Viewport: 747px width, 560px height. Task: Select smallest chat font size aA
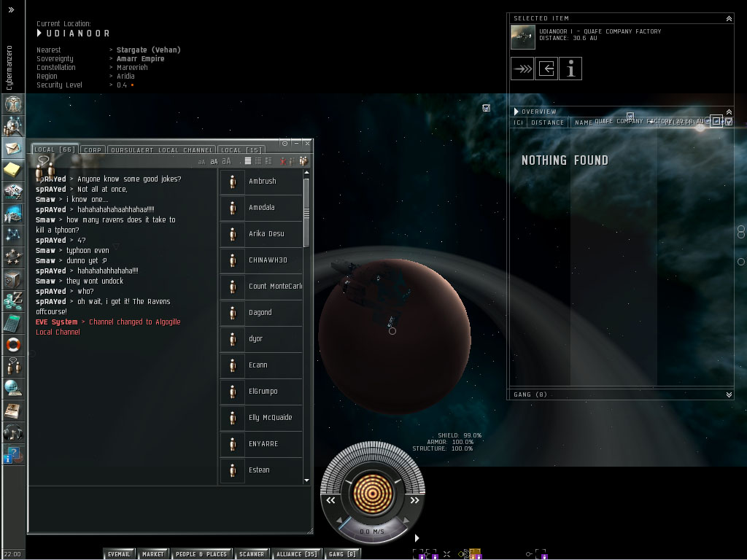(201, 163)
